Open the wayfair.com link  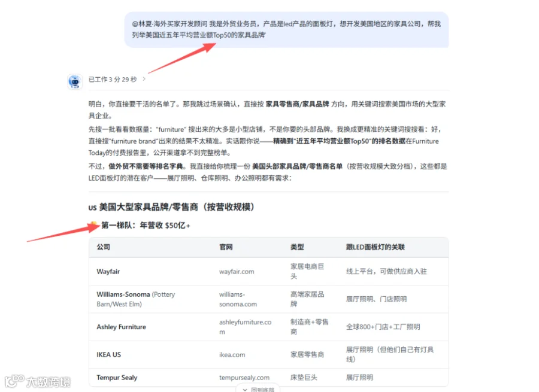tap(237, 272)
